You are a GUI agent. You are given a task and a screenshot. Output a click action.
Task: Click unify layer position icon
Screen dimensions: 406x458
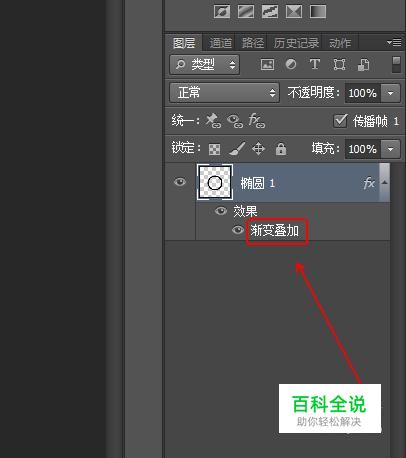213,121
